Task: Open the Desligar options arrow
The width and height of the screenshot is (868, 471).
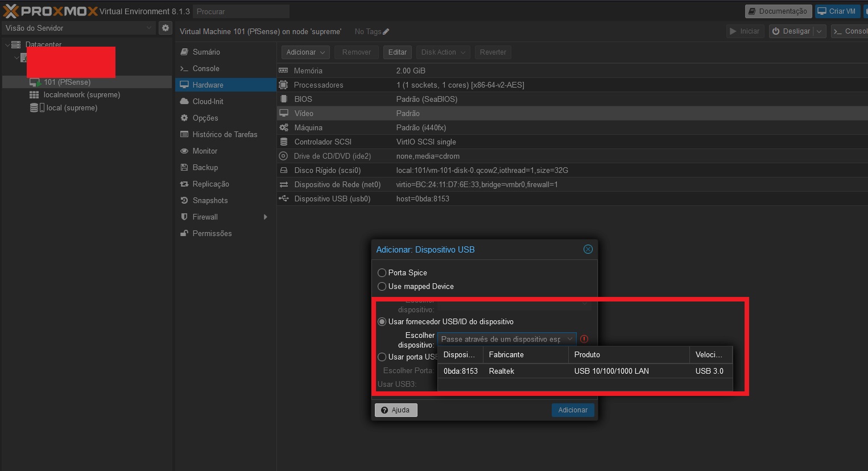Action: (820, 31)
